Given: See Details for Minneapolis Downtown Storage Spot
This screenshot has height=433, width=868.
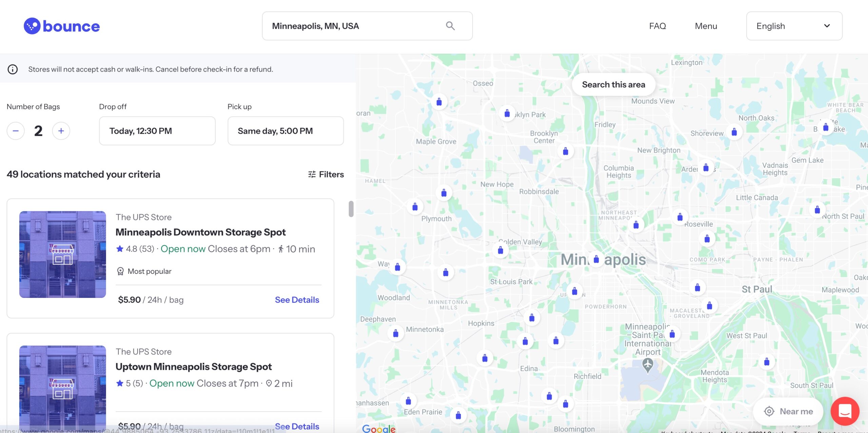Looking at the screenshot, I should 297,300.
